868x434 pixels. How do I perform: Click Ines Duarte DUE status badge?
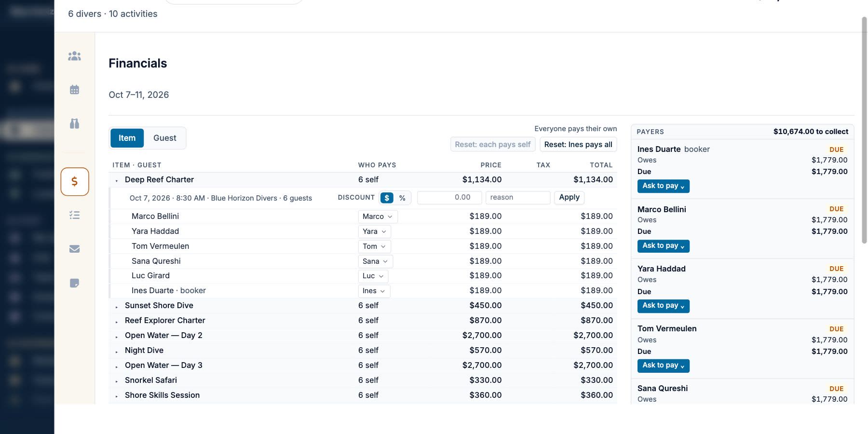pos(837,149)
